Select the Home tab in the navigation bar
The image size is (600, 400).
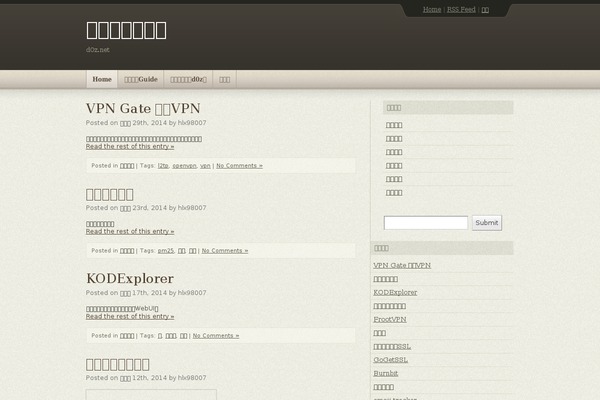pyautogui.click(x=102, y=79)
